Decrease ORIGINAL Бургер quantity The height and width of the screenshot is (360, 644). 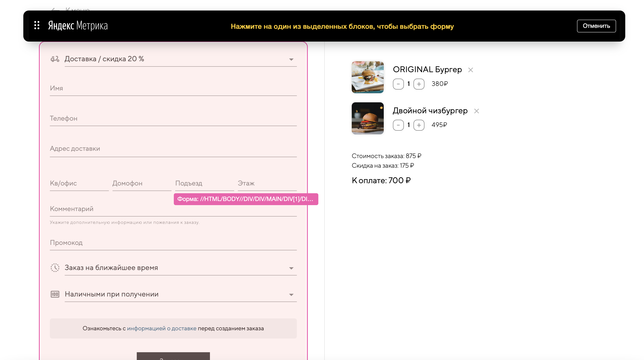pyautogui.click(x=398, y=84)
